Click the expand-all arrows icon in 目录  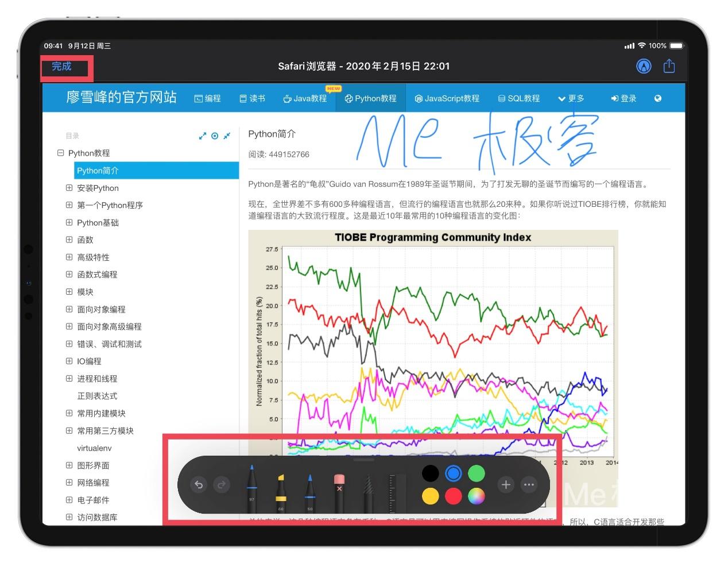[x=202, y=136]
